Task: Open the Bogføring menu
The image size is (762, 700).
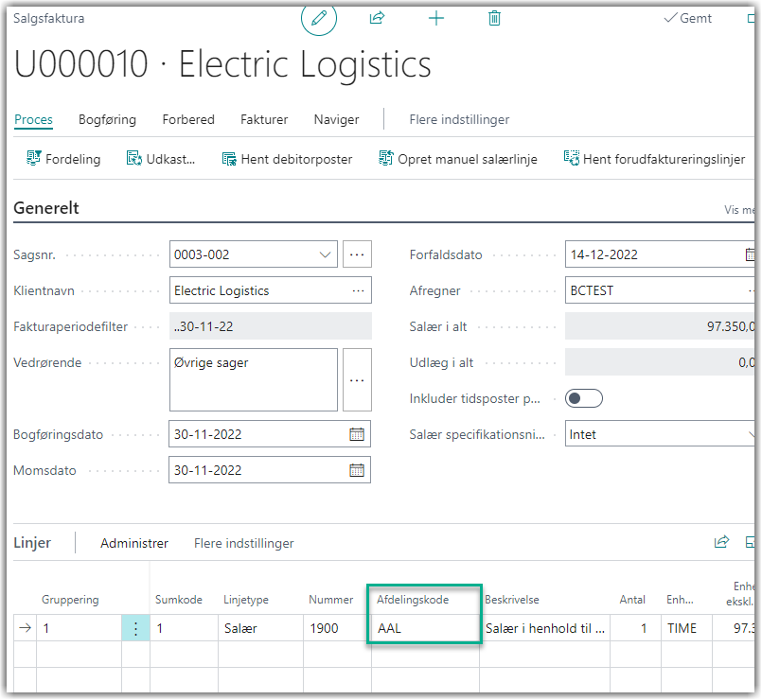Action: pyautogui.click(x=107, y=119)
